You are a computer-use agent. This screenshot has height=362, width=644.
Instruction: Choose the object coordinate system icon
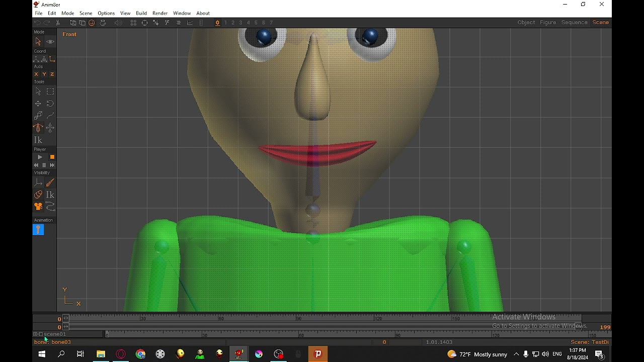[44, 59]
